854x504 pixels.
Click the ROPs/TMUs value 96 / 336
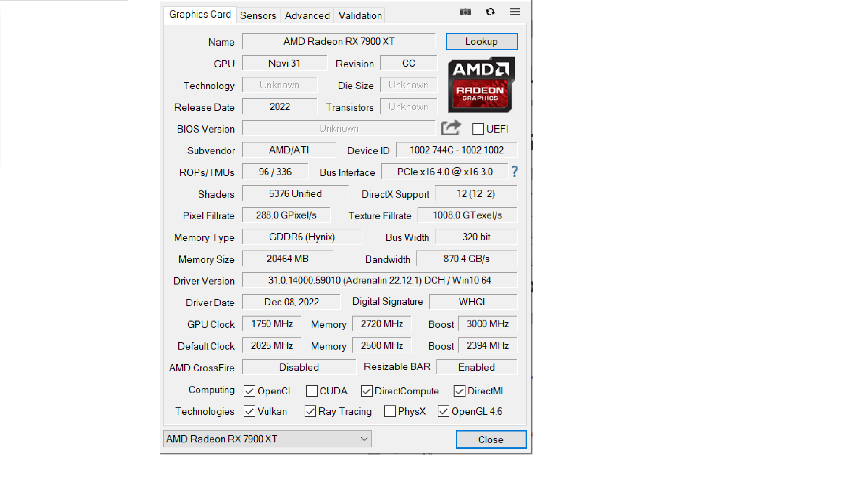[275, 172]
